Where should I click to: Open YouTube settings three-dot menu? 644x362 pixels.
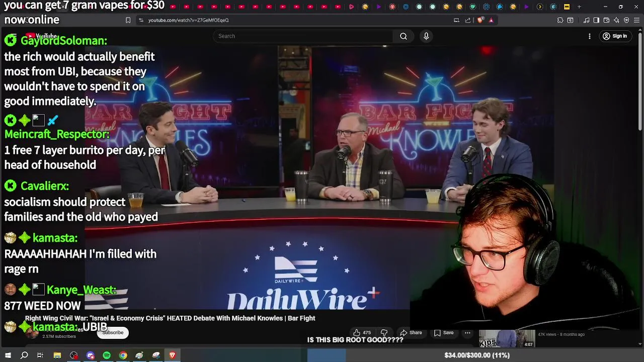tap(590, 36)
